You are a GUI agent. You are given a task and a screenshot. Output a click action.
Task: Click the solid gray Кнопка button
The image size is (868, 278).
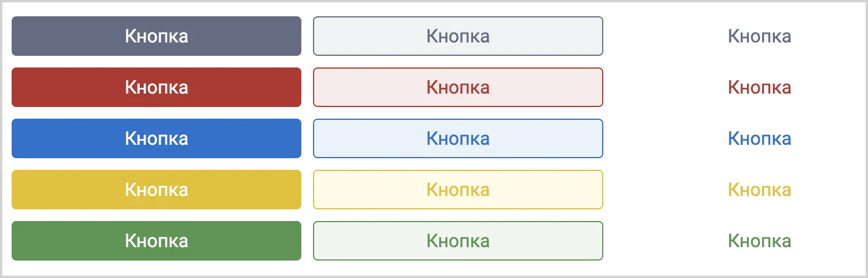(156, 36)
